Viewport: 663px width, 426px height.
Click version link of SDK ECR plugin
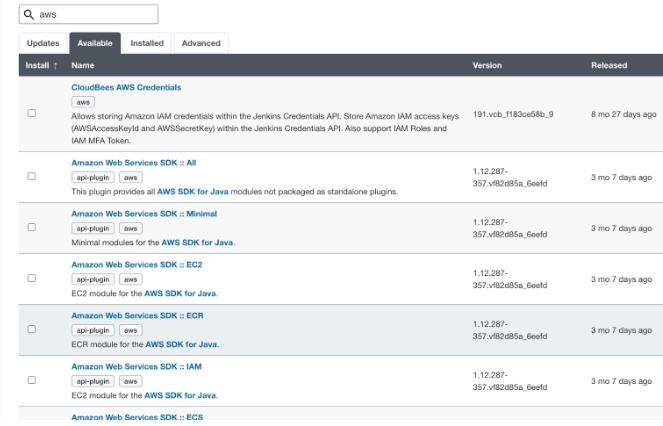pos(509,330)
